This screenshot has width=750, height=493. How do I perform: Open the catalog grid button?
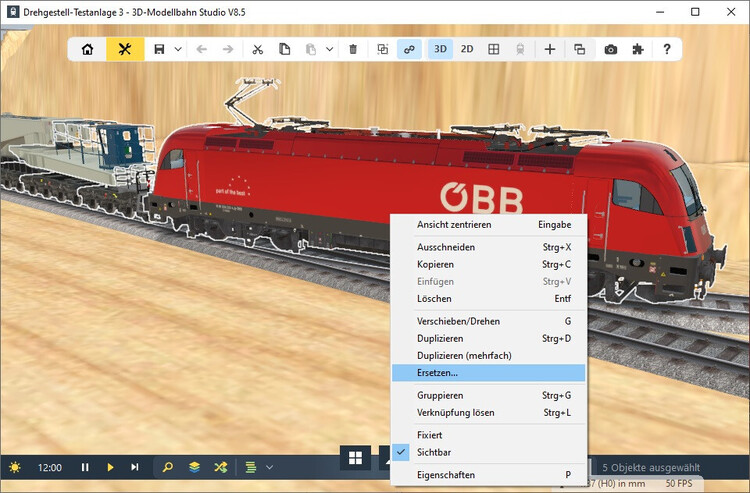click(355, 458)
